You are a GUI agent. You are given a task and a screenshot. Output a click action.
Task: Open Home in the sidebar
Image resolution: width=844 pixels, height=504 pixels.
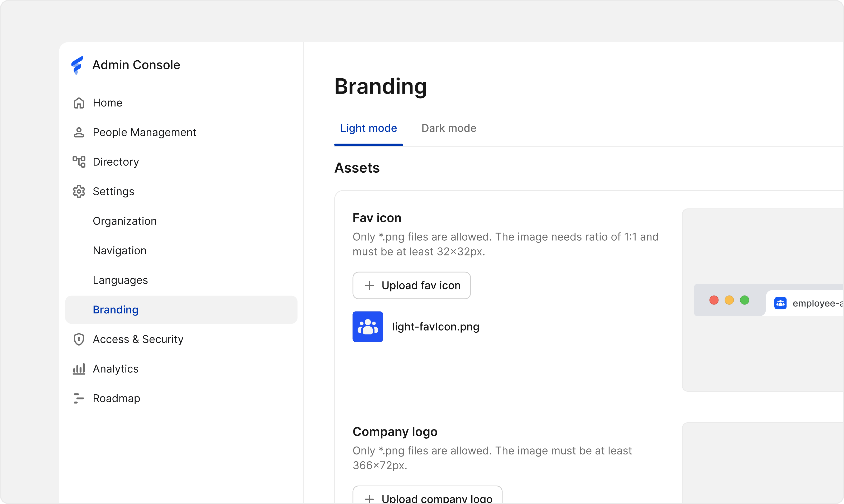coord(181,103)
